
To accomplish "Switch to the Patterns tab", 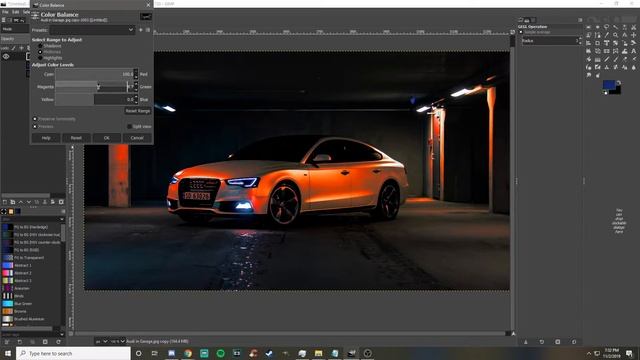I will click(11, 211).
